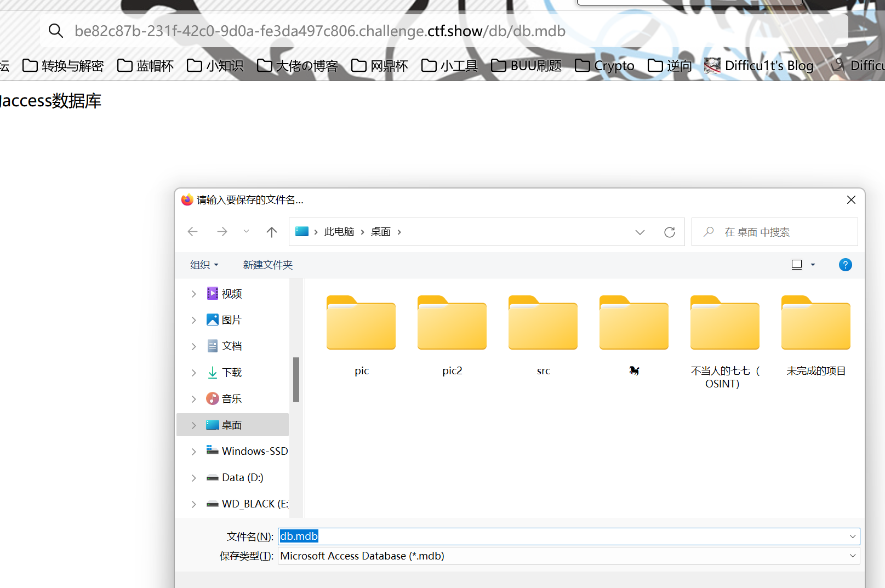Go up one folder level
The width and height of the screenshot is (885, 588).
pyautogui.click(x=272, y=232)
